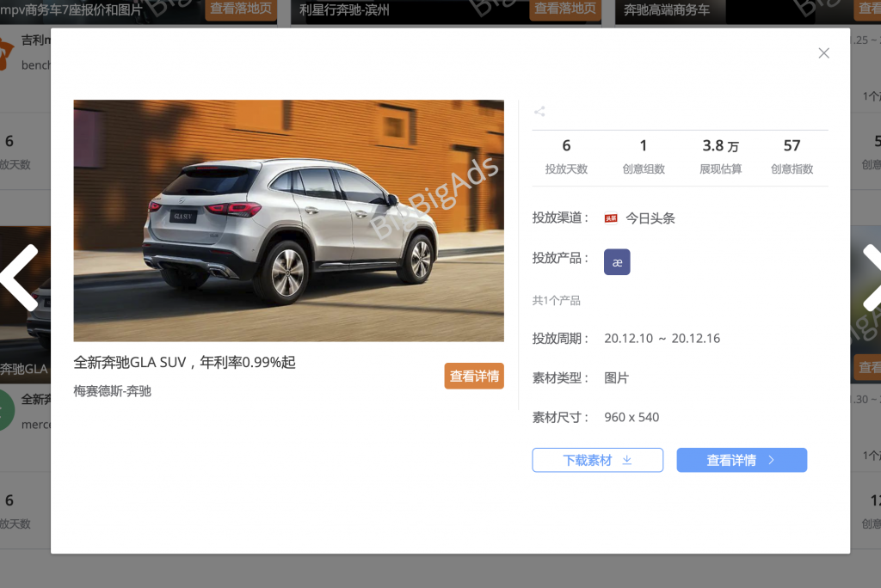This screenshot has height=588, width=881.
Task: Click the 共1个产品 text
Action: tap(557, 301)
